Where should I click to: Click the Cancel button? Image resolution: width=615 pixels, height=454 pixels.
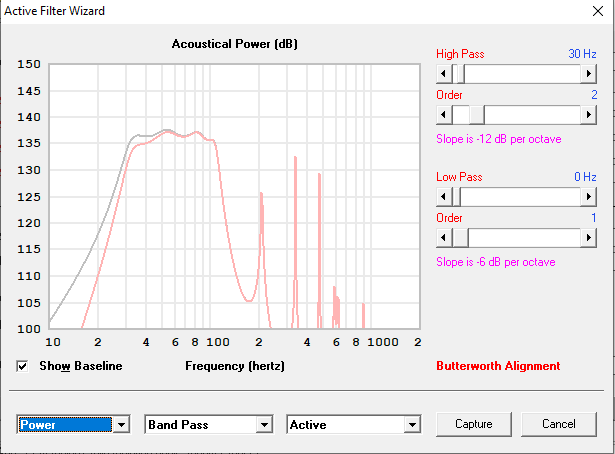coord(559,424)
